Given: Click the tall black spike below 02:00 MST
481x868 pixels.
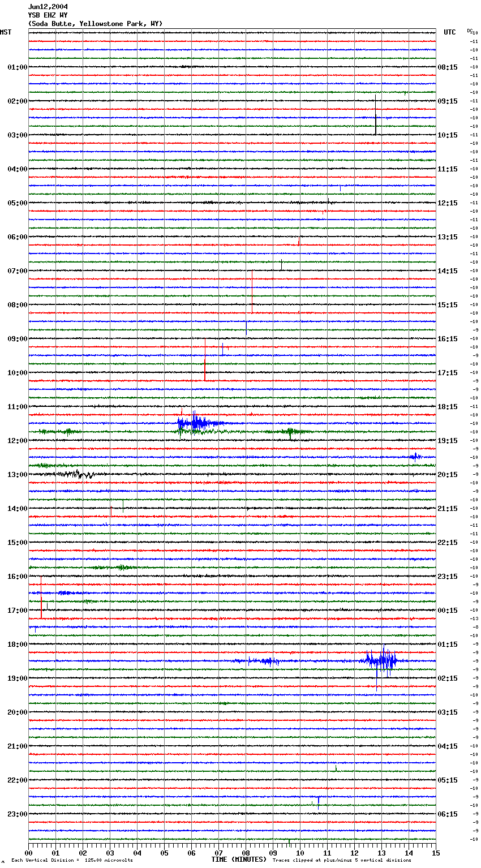Looking at the screenshot, I should pyautogui.click(x=375, y=115).
